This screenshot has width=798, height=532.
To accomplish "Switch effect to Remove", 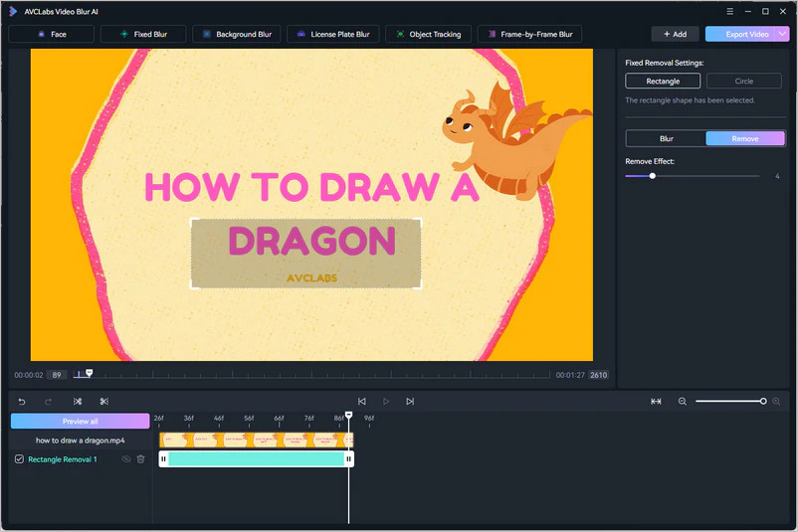I will pos(745,138).
